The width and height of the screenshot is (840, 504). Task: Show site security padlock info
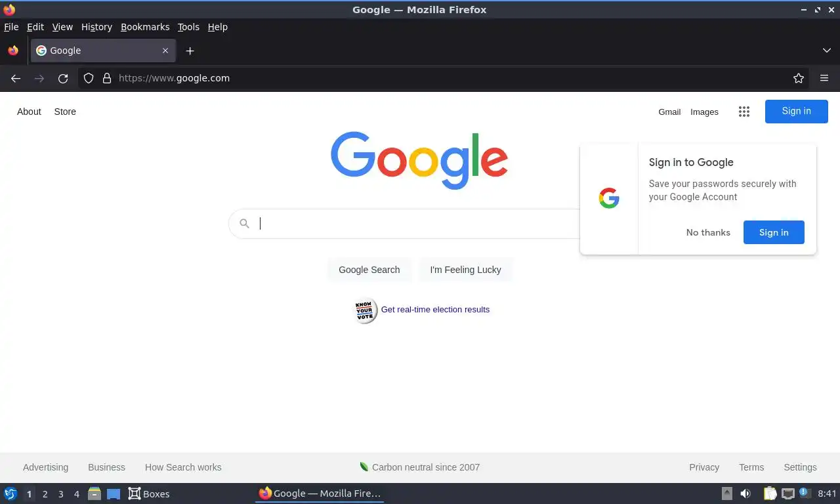click(x=107, y=78)
